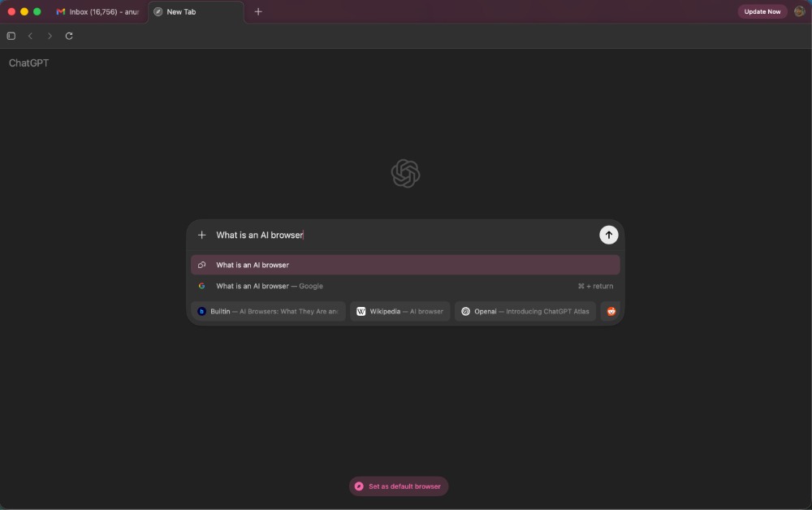
Task: Open the Reddit suggestion chip
Action: pyautogui.click(x=611, y=311)
